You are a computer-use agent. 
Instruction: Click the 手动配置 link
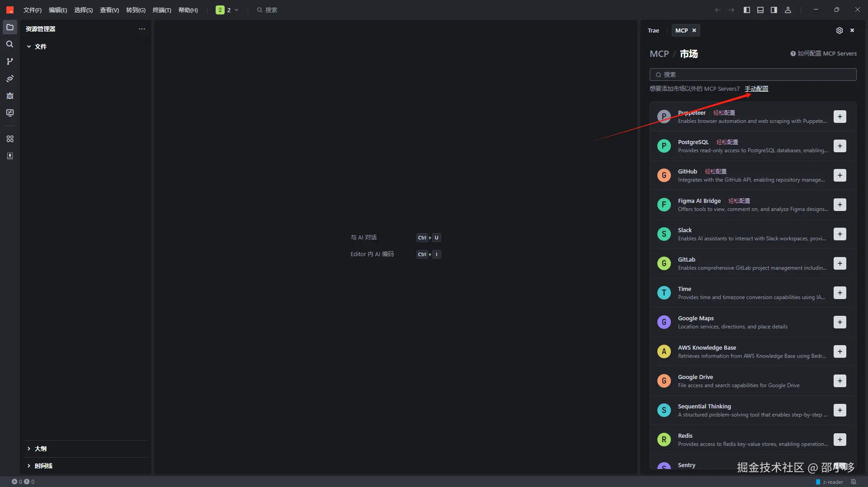[756, 89]
